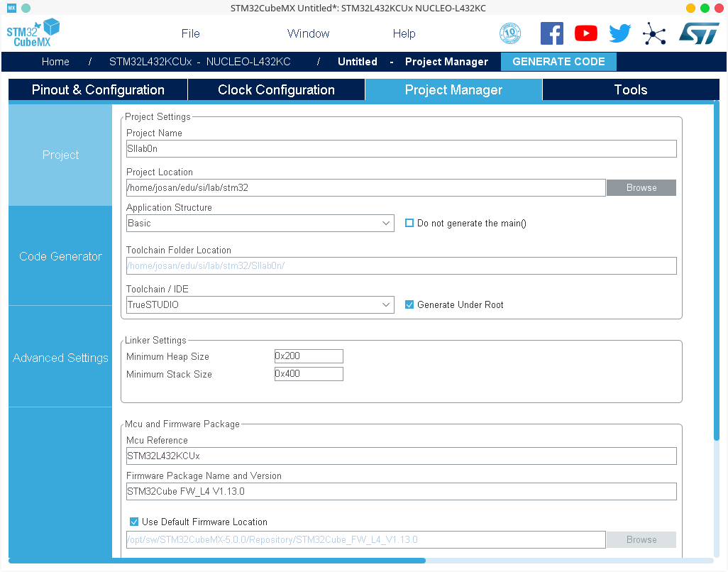Click the Minimum Stack Size label

click(x=169, y=374)
